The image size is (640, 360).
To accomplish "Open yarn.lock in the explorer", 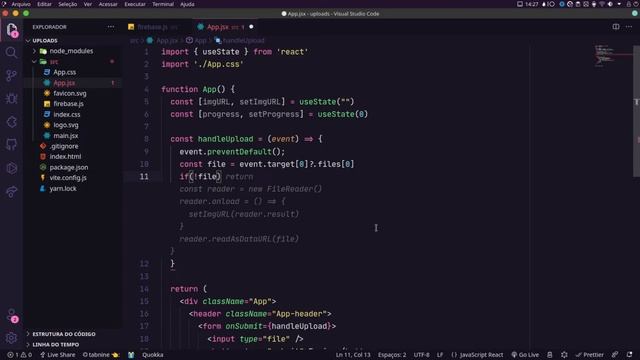I will point(63,189).
